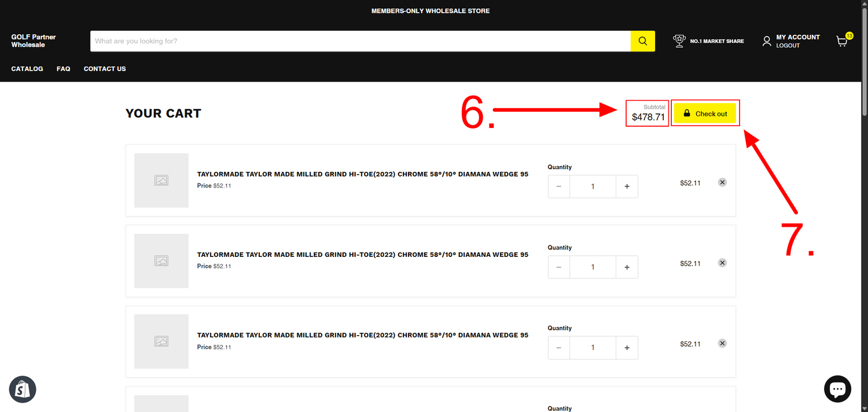Click the No.1 Market Share trophy icon
Image resolution: width=868 pixels, height=412 pixels.
tap(679, 41)
